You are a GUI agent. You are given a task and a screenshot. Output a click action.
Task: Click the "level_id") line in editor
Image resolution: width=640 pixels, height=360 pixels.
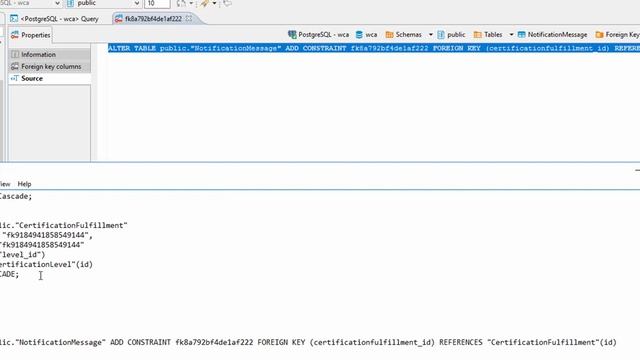pos(22,255)
